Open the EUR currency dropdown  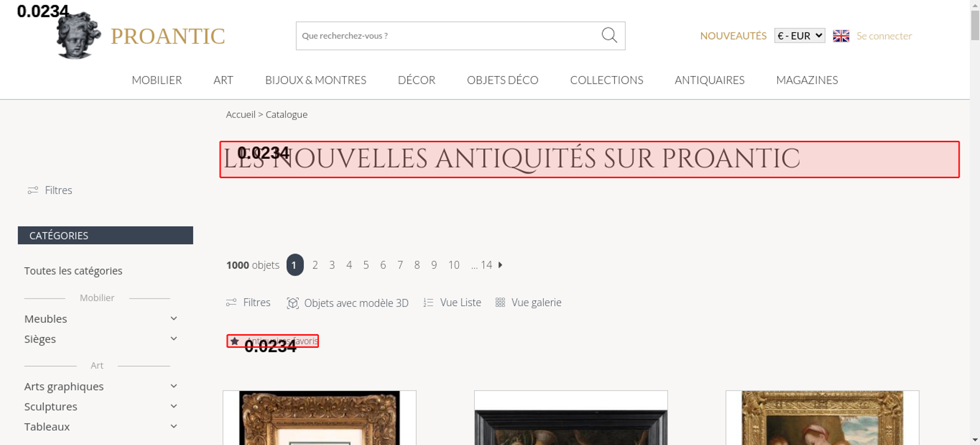pos(800,36)
